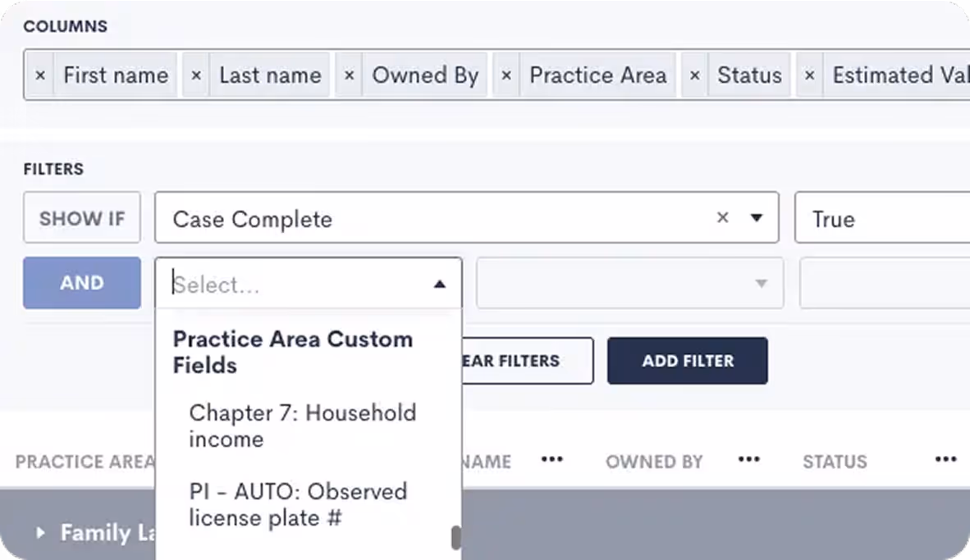Screen dimensions: 970x560
Task: Click the ADD FILTER button
Action: coord(688,361)
